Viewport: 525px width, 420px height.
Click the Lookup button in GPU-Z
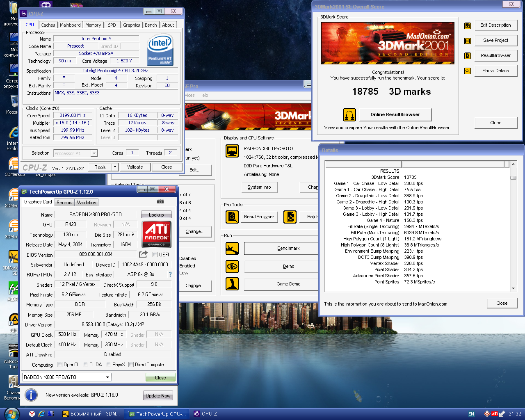[156, 215]
